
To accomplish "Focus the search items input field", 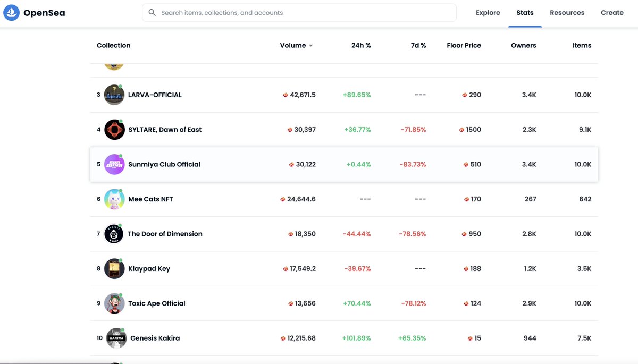I will [299, 13].
